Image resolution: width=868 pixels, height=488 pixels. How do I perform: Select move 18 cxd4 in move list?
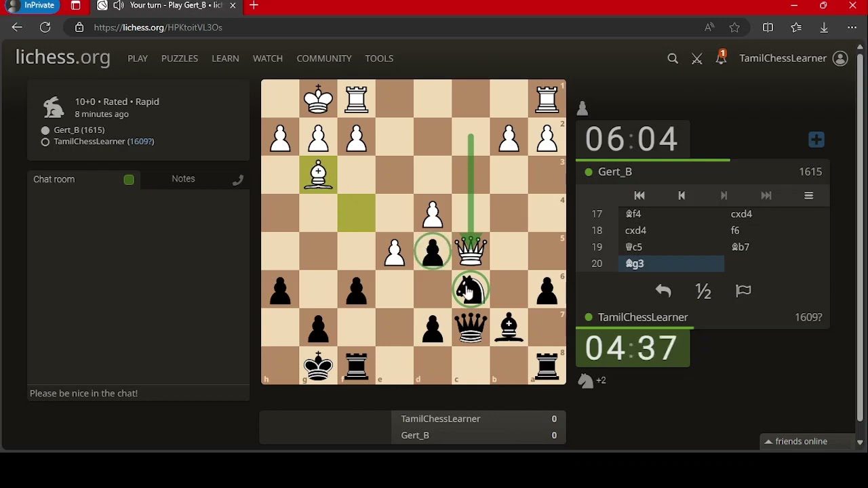[671, 230]
